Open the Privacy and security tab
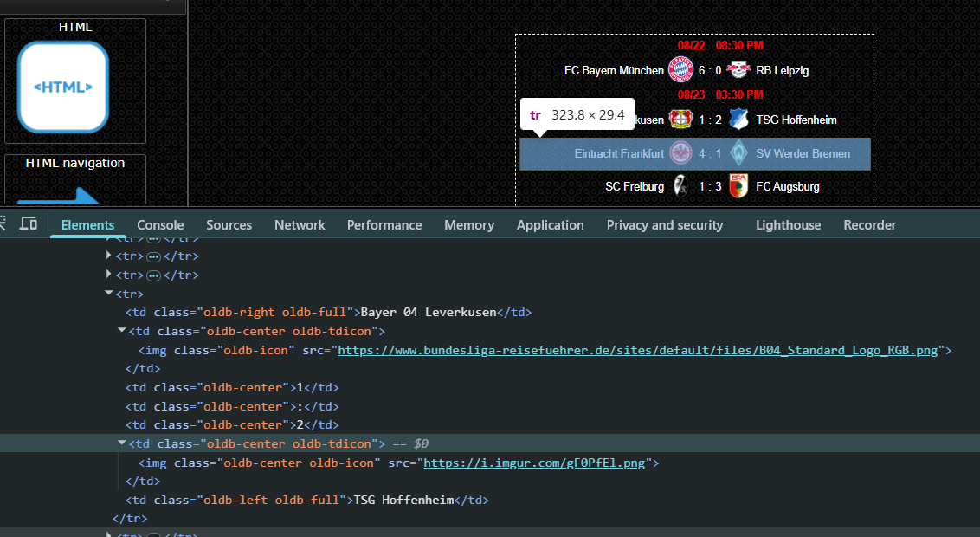The image size is (980, 537). [664, 225]
